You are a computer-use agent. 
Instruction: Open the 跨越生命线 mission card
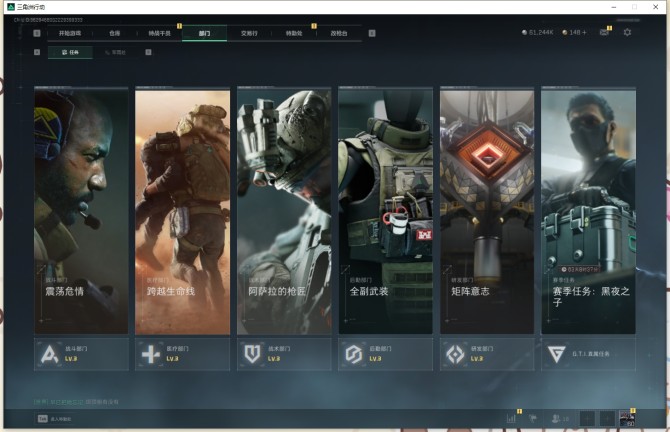point(182,211)
